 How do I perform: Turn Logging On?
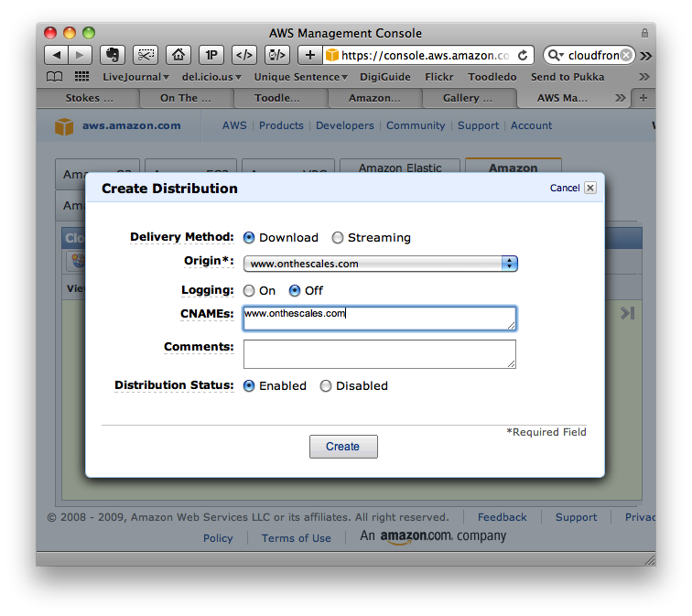tap(249, 291)
